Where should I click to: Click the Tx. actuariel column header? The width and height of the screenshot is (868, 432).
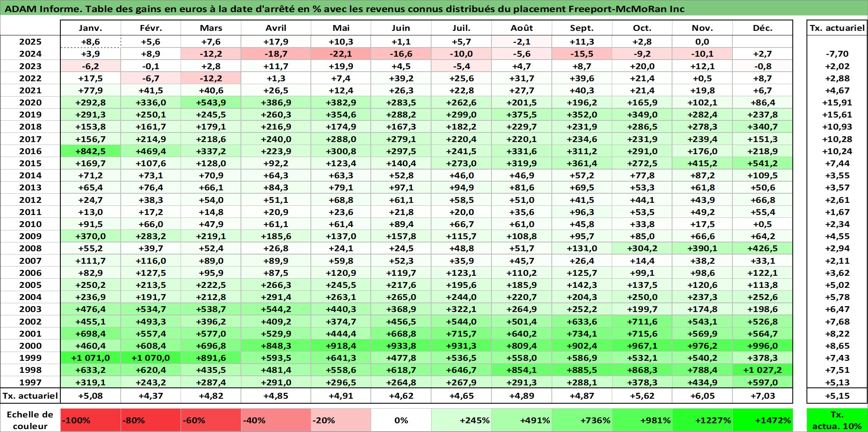(x=837, y=28)
